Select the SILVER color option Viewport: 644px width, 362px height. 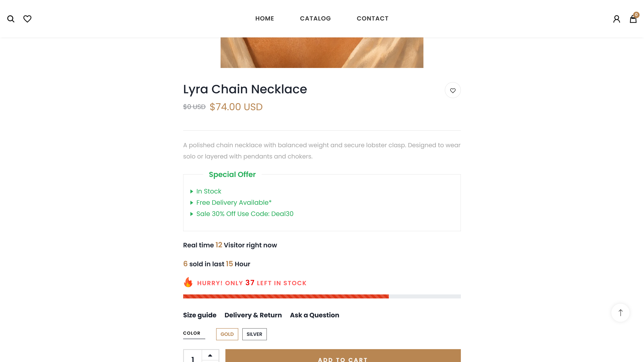(254, 334)
